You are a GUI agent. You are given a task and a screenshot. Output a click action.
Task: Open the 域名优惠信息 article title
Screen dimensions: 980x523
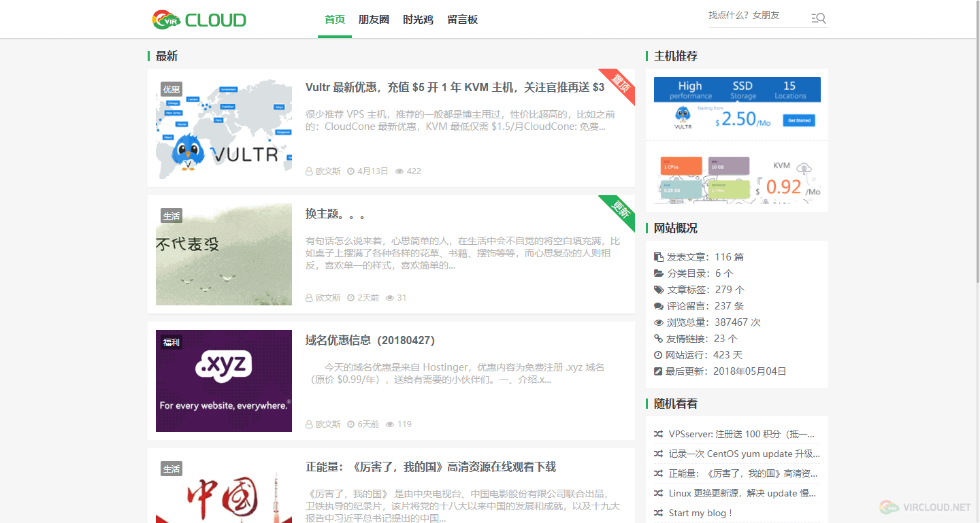click(370, 340)
